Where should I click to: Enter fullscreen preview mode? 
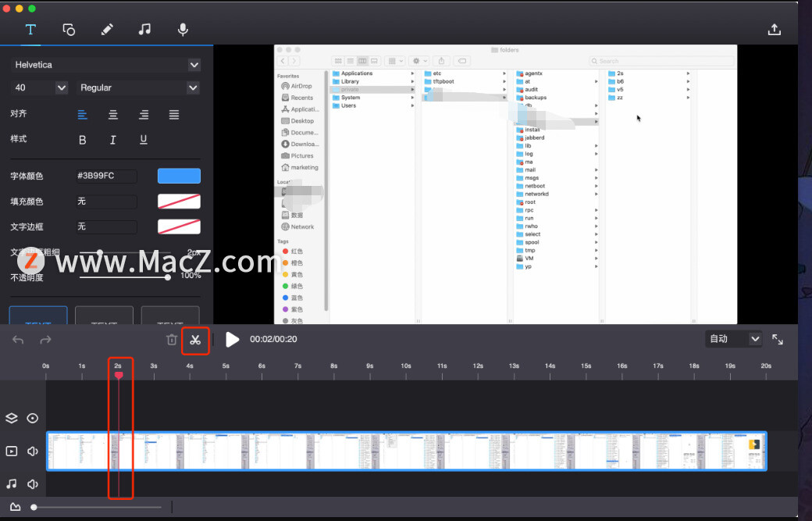coord(778,339)
